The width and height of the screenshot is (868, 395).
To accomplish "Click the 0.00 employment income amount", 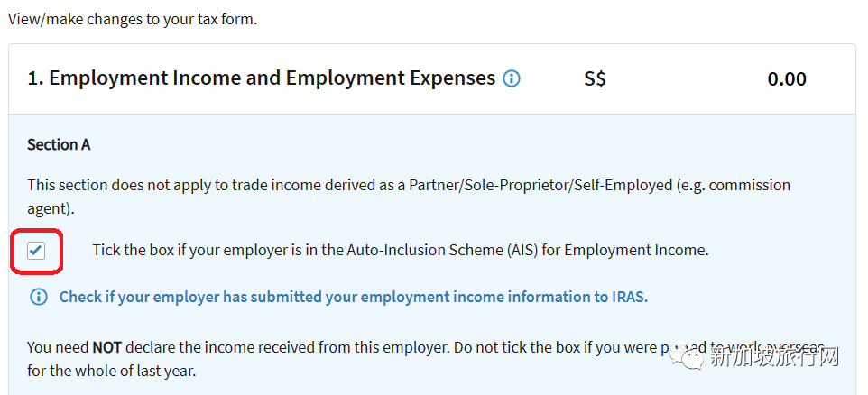I will pyautogui.click(x=787, y=79).
